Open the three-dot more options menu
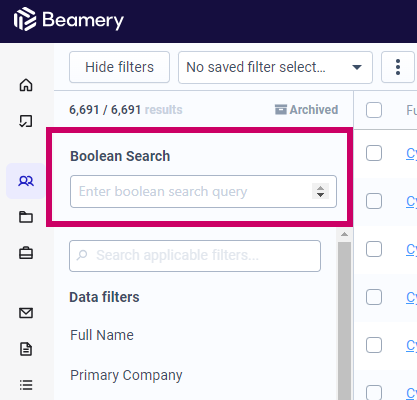The width and height of the screenshot is (417, 400). pos(398,67)
